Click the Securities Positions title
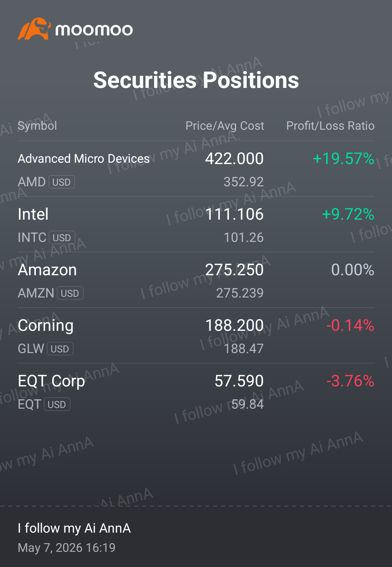 pos(196,80)
